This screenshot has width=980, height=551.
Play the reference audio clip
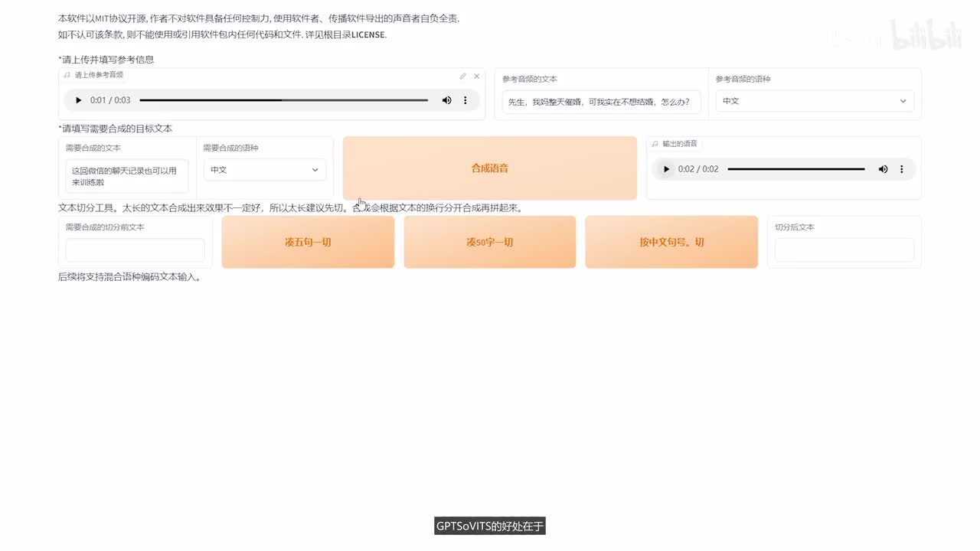(x=78, y=100)
